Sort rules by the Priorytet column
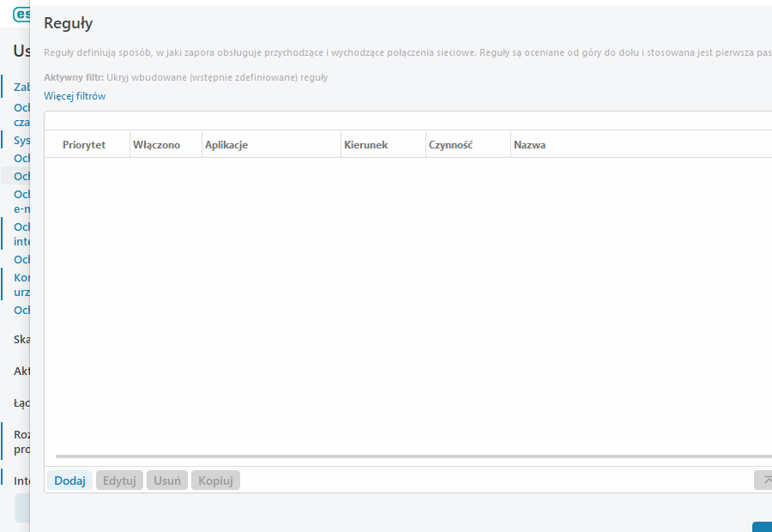 coord(84,145)
